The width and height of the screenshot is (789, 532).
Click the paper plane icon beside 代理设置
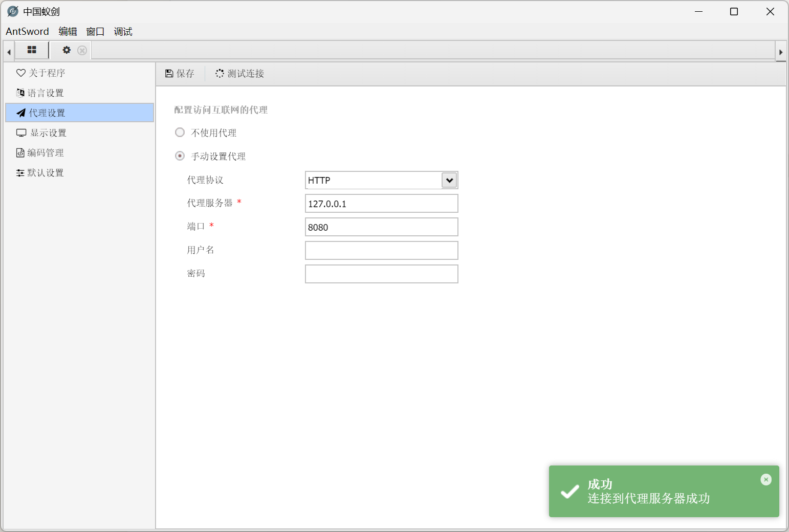(x=21, y=113)
